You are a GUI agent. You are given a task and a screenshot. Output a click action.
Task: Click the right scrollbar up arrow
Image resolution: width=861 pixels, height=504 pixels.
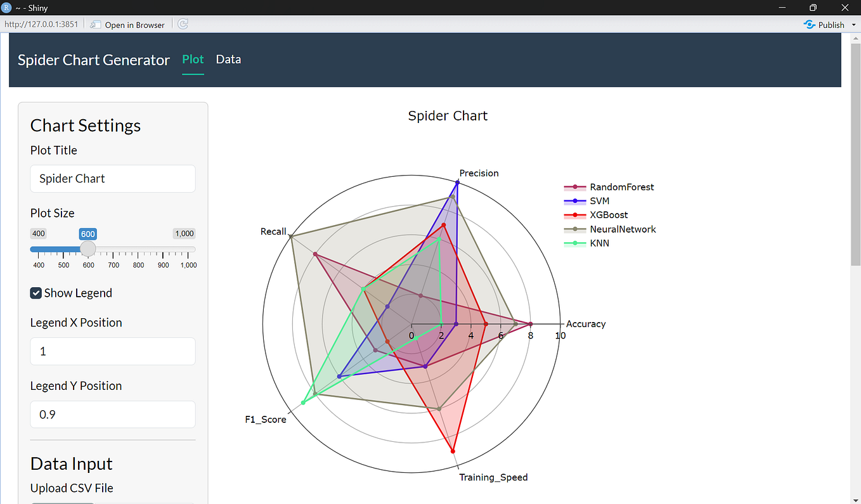(857, 38)
